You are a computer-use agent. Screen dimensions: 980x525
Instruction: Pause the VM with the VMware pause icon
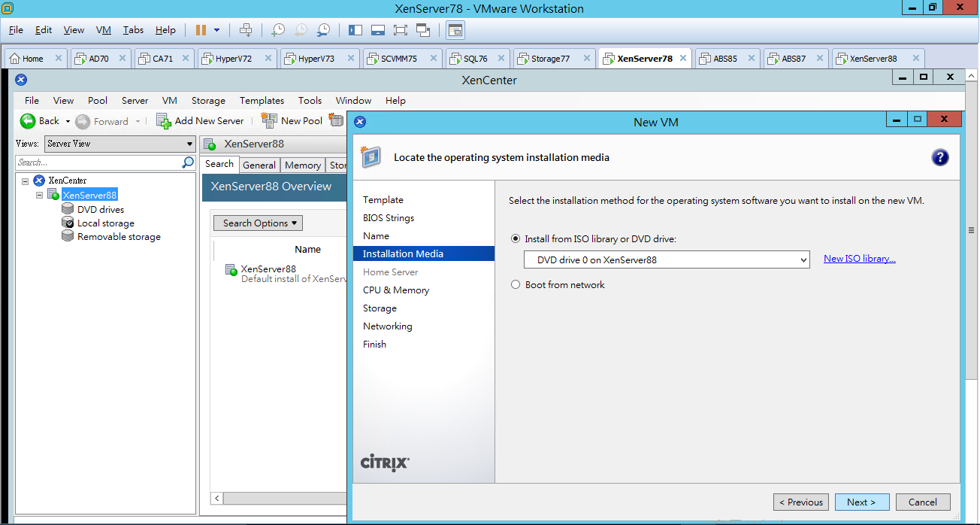pyautogui.click(x=201, y=30)
